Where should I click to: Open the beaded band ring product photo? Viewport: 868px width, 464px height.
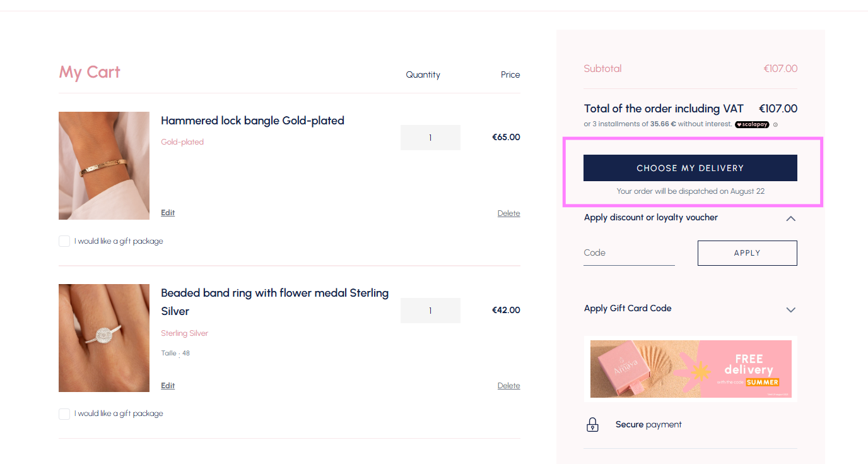104,338
